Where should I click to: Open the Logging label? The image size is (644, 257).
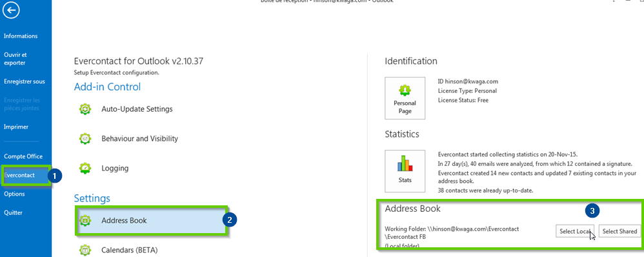(x=115, y=168)
